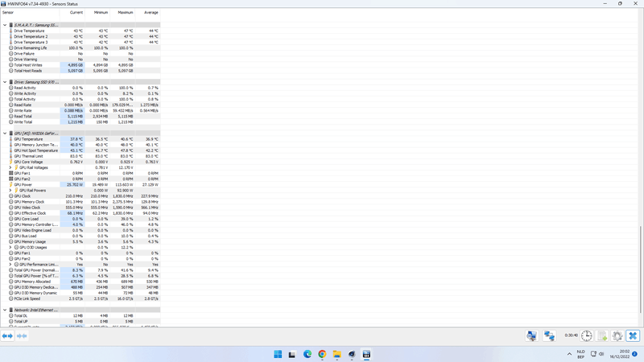Click the 4,895 GB current value cell
The height and width of the screenshot is (362, 644).
coord(72,65)
